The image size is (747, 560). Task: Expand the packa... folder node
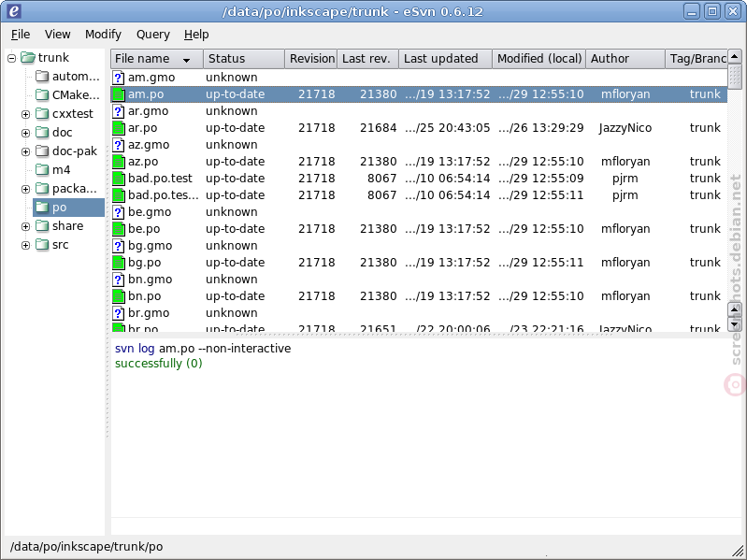(26, 189)
